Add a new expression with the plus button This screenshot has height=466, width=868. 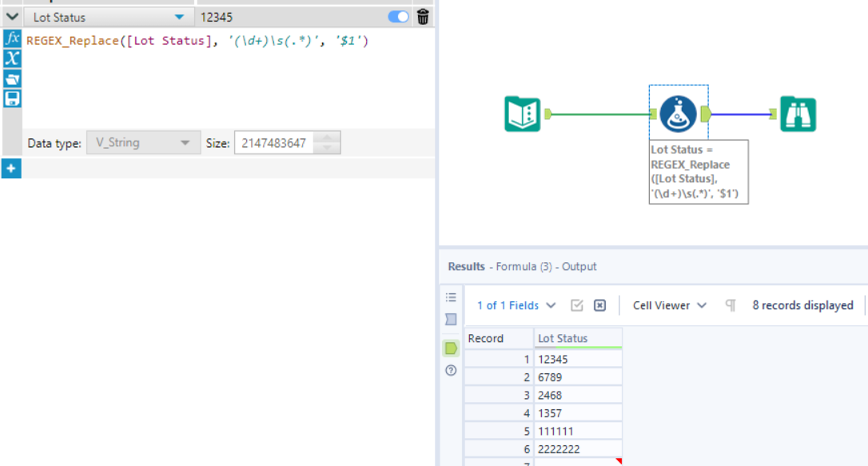coord(11,168)
